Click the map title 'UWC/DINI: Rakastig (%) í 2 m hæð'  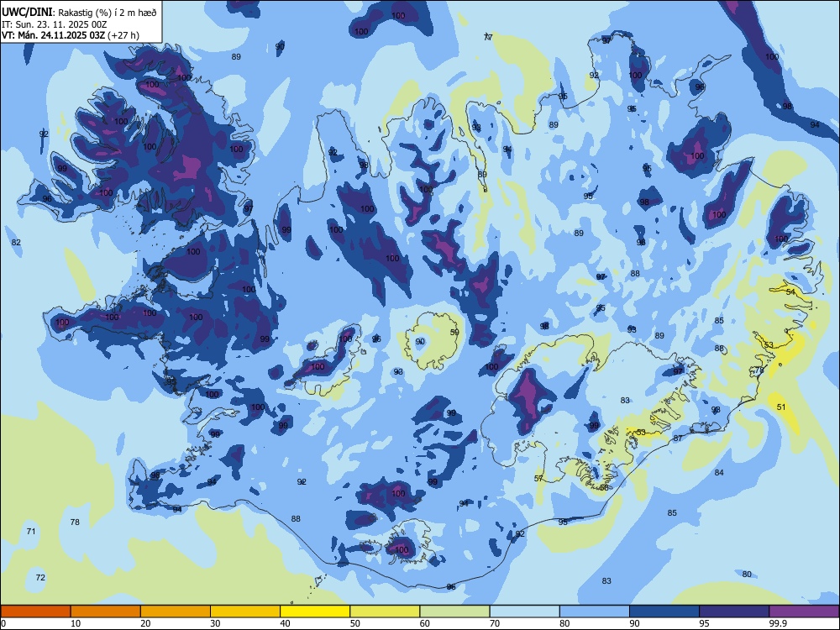coord(79,13)
